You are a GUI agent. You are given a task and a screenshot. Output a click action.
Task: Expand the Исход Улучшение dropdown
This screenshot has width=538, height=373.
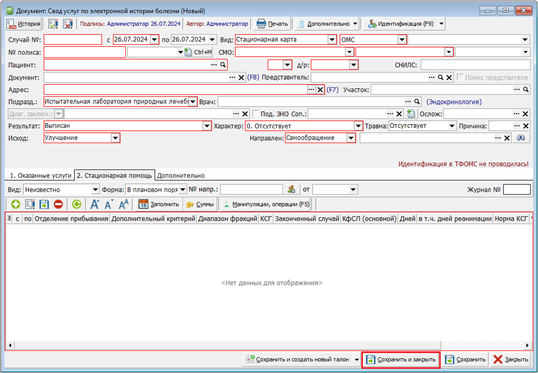click(115, 138)
